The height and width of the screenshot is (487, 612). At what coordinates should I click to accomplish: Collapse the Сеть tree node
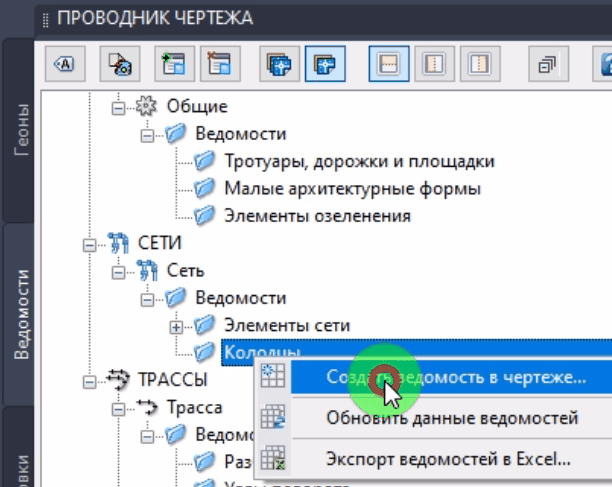pyautogui.click(x=118, y=272)
